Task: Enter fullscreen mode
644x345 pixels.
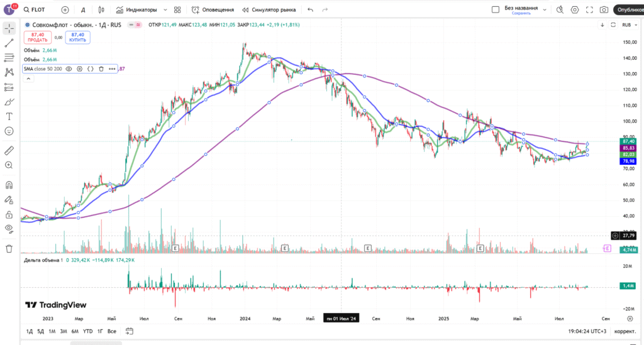Action: pos(589,9)
